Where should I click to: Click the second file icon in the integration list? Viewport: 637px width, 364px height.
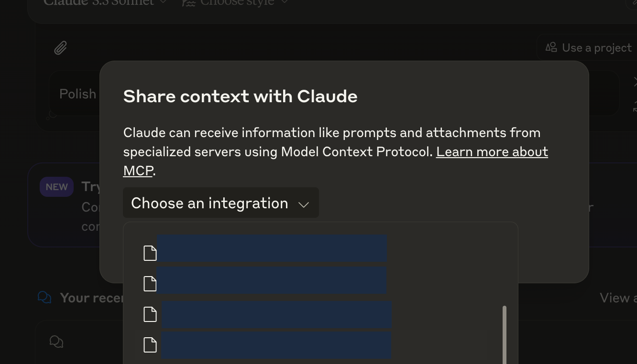150,284
